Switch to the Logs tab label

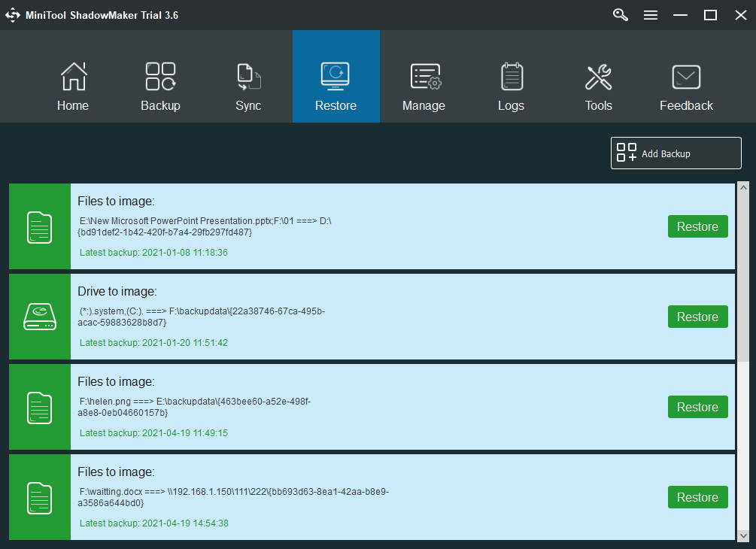point(511,106)
